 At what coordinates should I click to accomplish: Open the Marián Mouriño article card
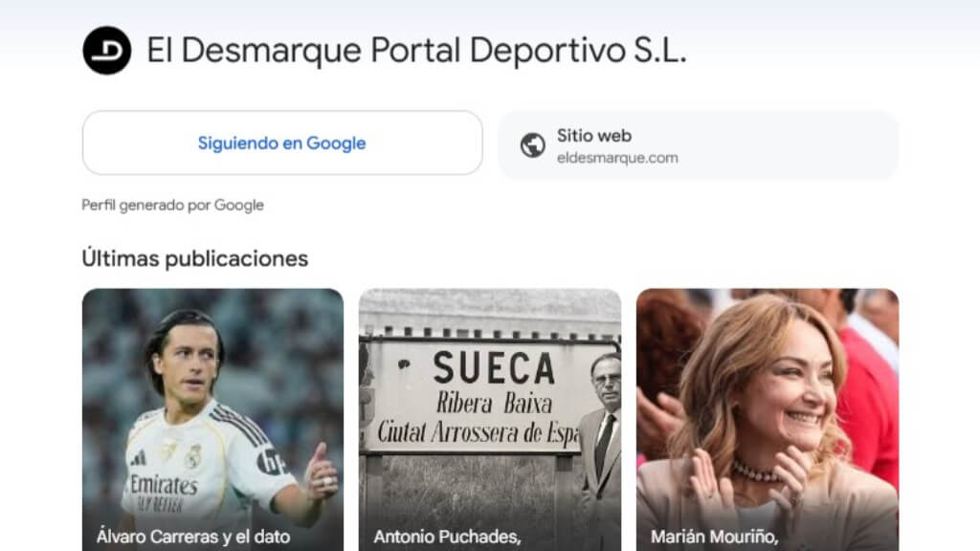tap(768, 420)
